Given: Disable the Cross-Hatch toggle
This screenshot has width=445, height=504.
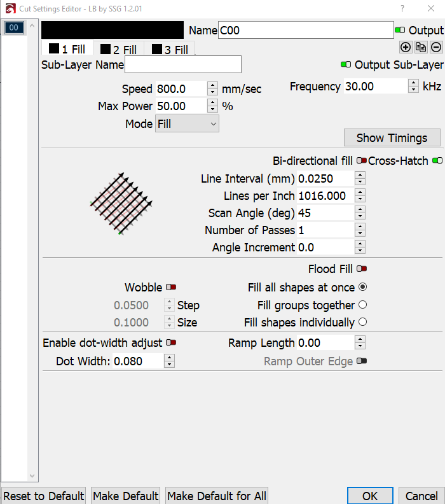Looking at the screenshot, I should pyautogui.click(x=437, y=161).
